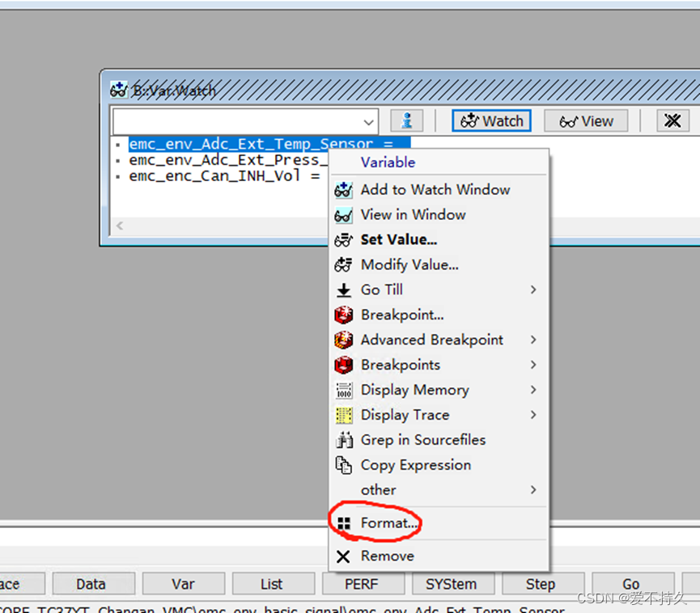Click the List softkey button
The width and height of the screenshot is (700, 613).
274,584
